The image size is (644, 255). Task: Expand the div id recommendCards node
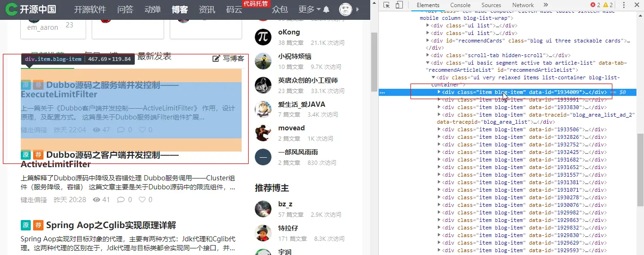click(x=428, y=41)
